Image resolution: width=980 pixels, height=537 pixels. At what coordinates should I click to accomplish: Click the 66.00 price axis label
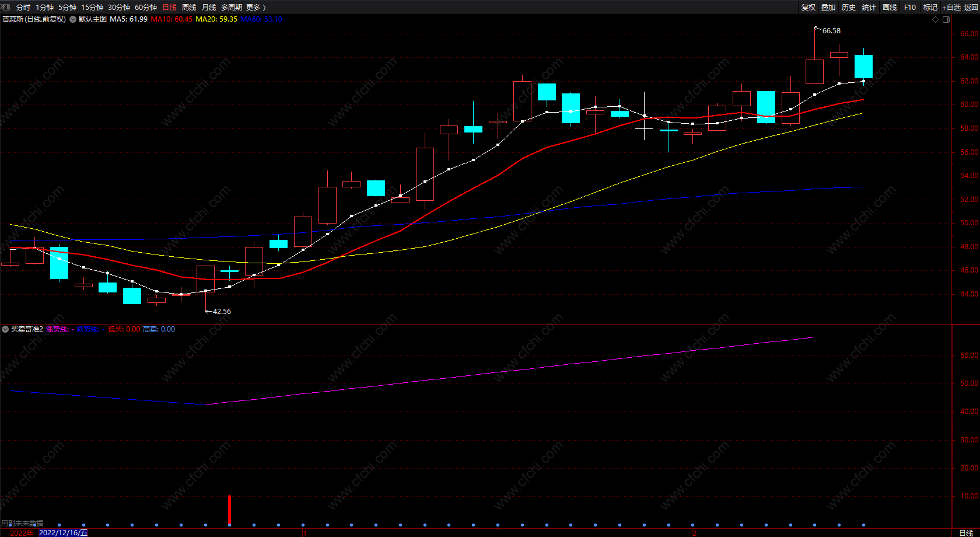click(969, 34)
